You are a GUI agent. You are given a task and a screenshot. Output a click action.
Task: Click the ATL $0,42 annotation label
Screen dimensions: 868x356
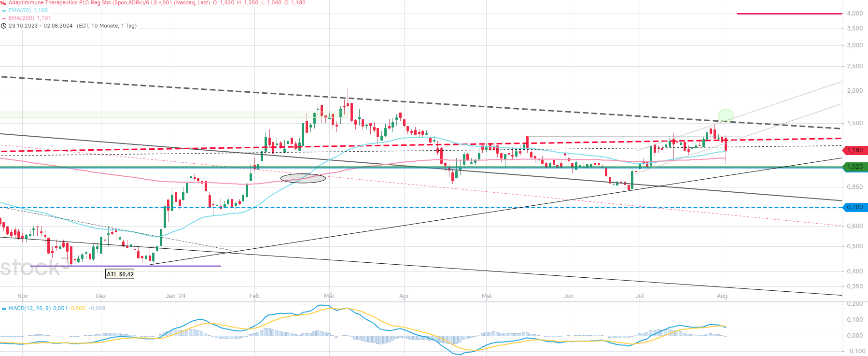[120, 274]
